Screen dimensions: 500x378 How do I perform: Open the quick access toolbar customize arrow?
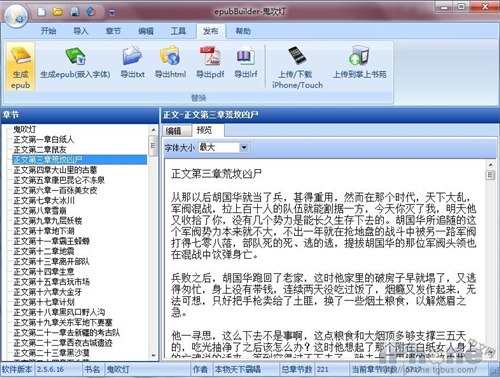[112, 13]
